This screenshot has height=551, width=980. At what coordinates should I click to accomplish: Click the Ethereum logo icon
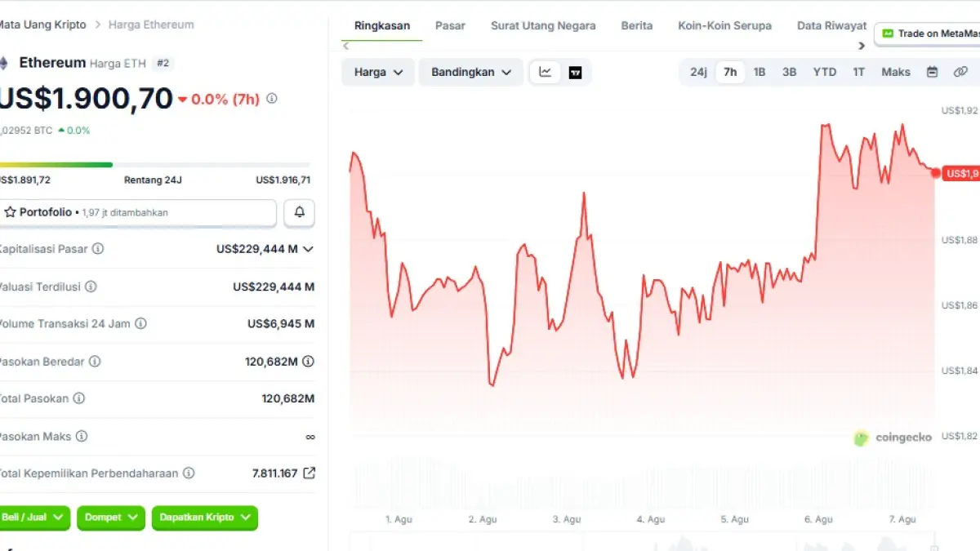click(3, 63)
